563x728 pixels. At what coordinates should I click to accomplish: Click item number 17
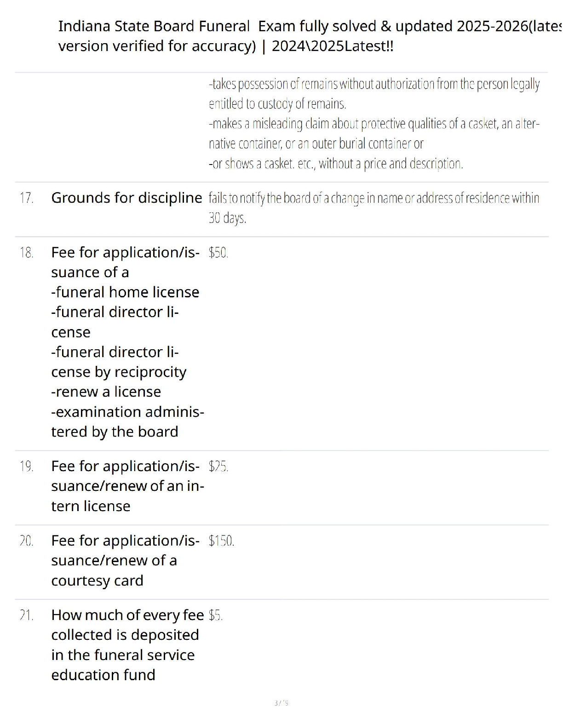[27, 198]
